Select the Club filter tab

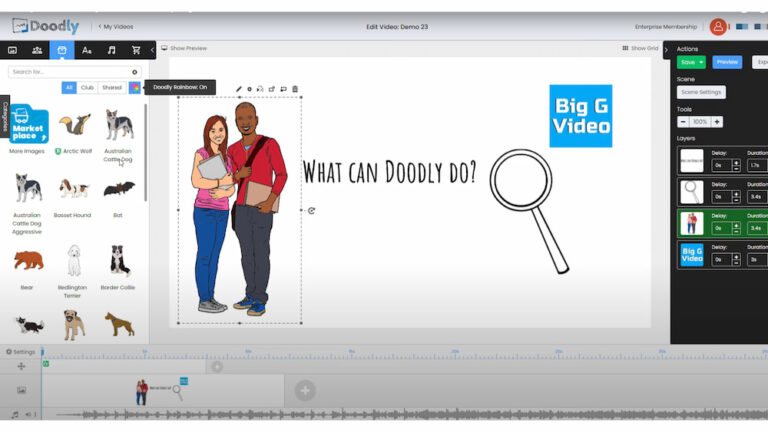point(88,88)
